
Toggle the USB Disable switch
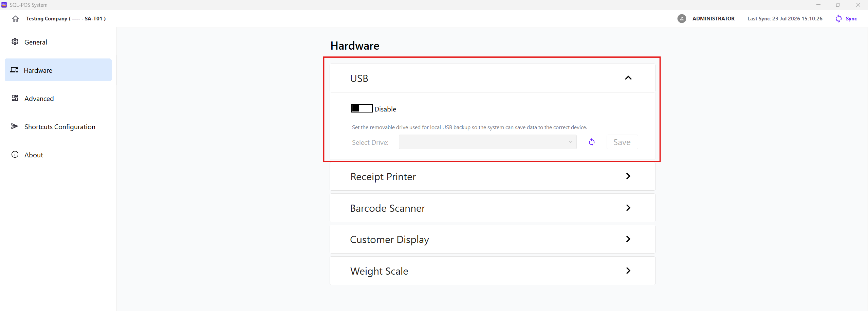[362, 108]
